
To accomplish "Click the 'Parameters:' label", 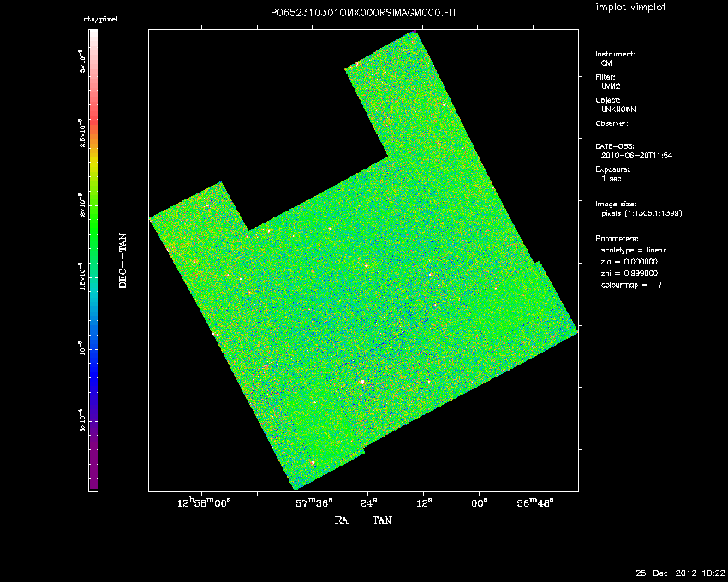I will (617, 239).
